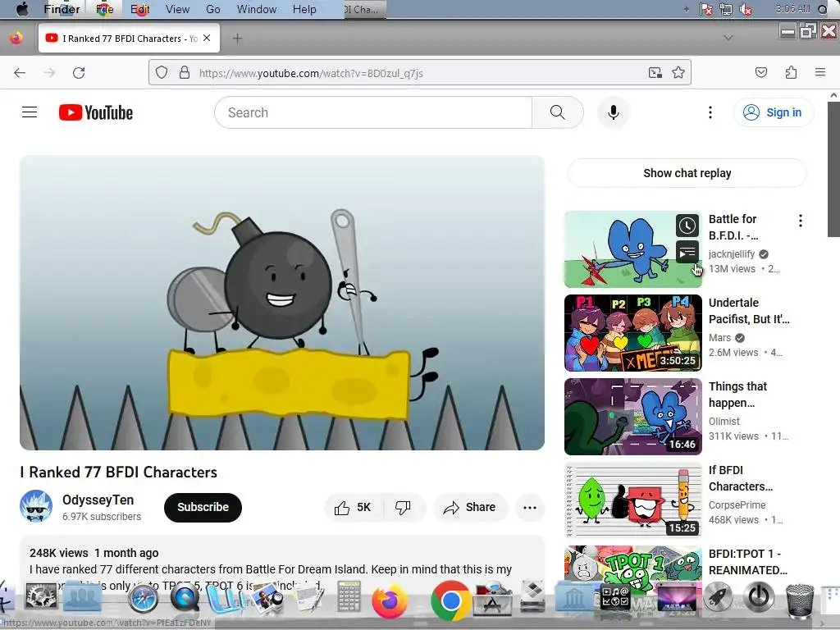Launch Google Chrome from the dock
Image resolution: width=840 pixels, height=630 pixels.
[x=451, y=601]
